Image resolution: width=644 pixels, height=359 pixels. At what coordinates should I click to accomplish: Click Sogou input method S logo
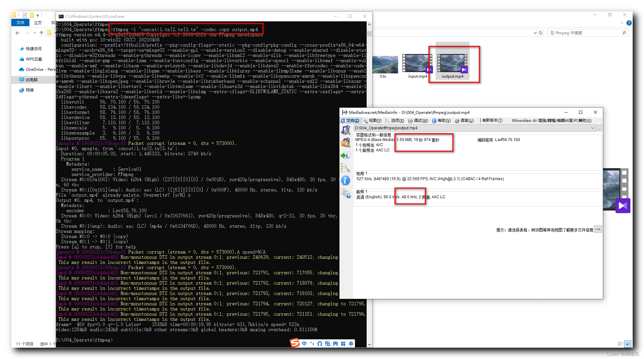294,343
